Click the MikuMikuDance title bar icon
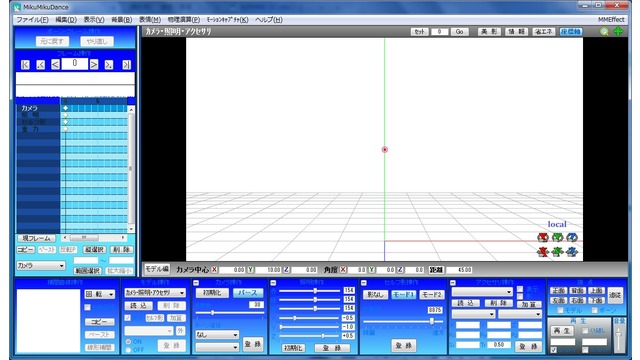 pos(17,7)
